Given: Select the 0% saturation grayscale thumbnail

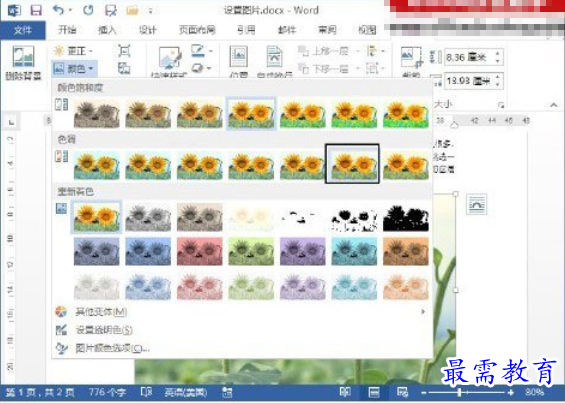Looking at the screenshot, I should tap(97, 114).
